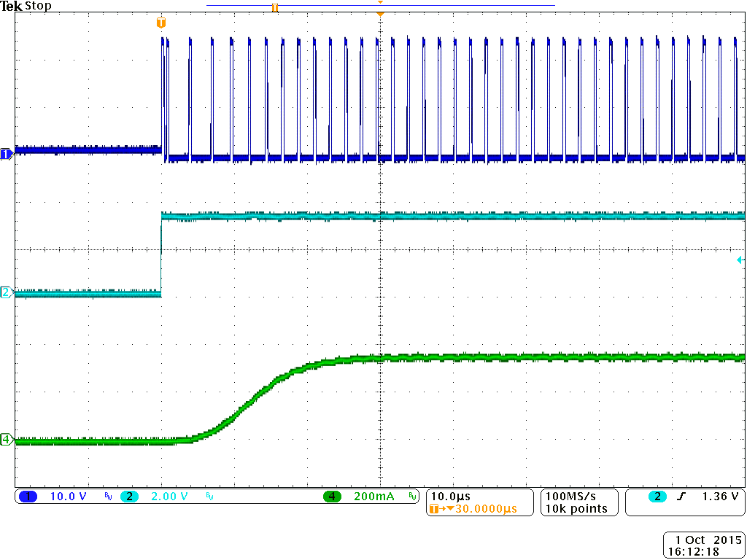Click the Channel 1 ground marker on left edge
Viewport: 747px width, 560px height.
click(6, 155)
